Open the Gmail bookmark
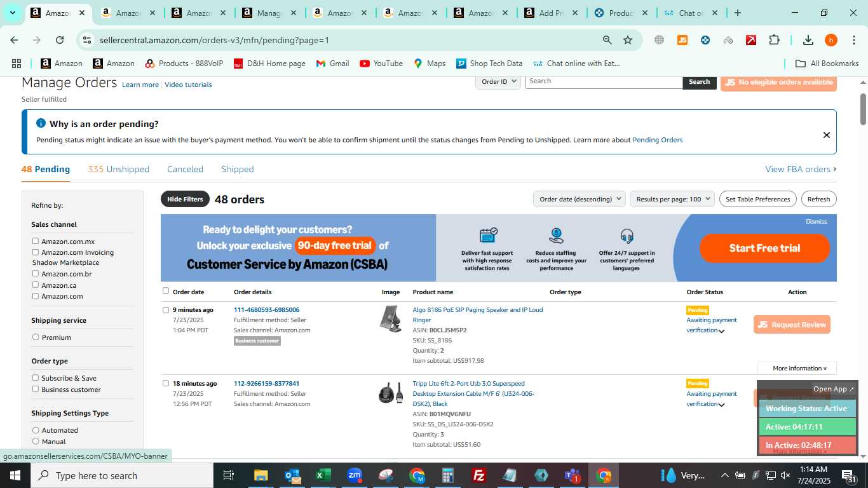868x488 pixels. click(332, 64)
